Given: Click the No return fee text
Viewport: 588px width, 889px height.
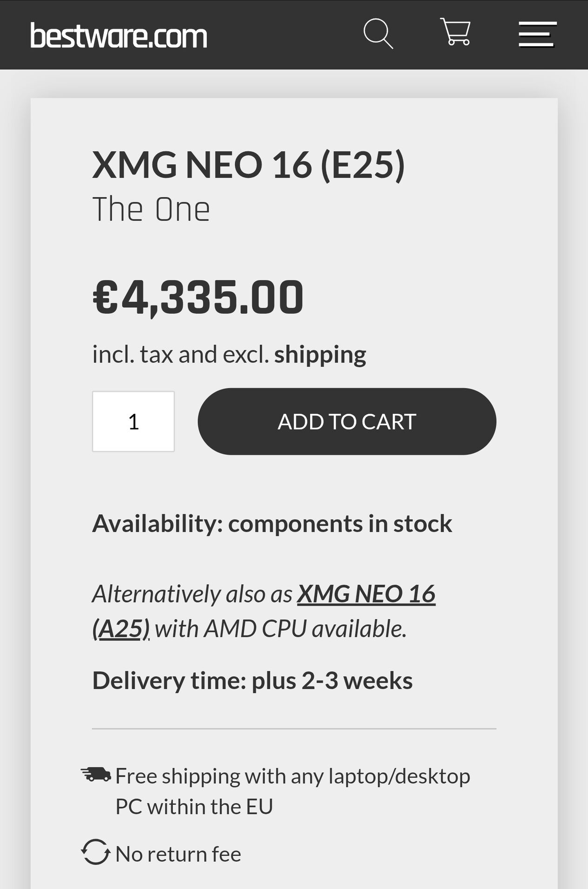Looking at the screenshot, I should point(178,854).
